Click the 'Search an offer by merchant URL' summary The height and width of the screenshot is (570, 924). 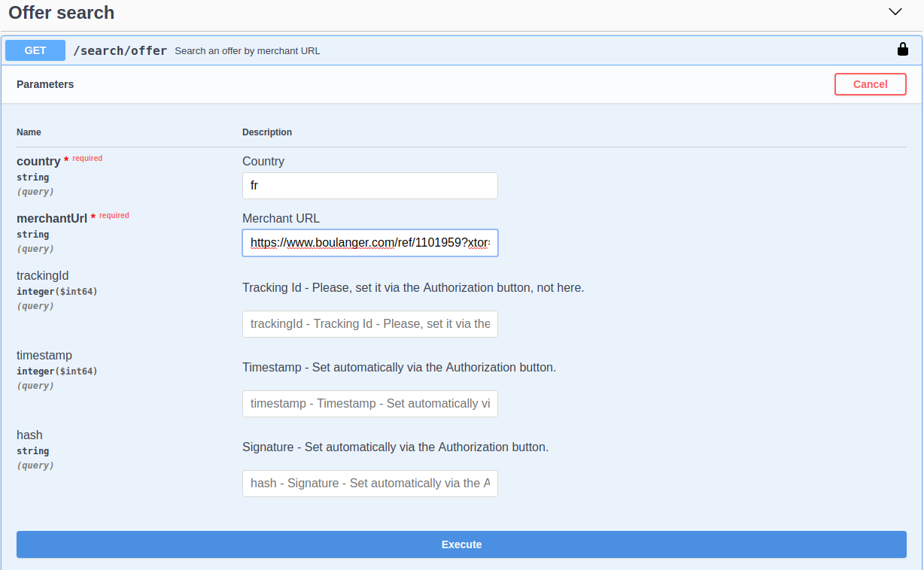(x=248, y=51)
